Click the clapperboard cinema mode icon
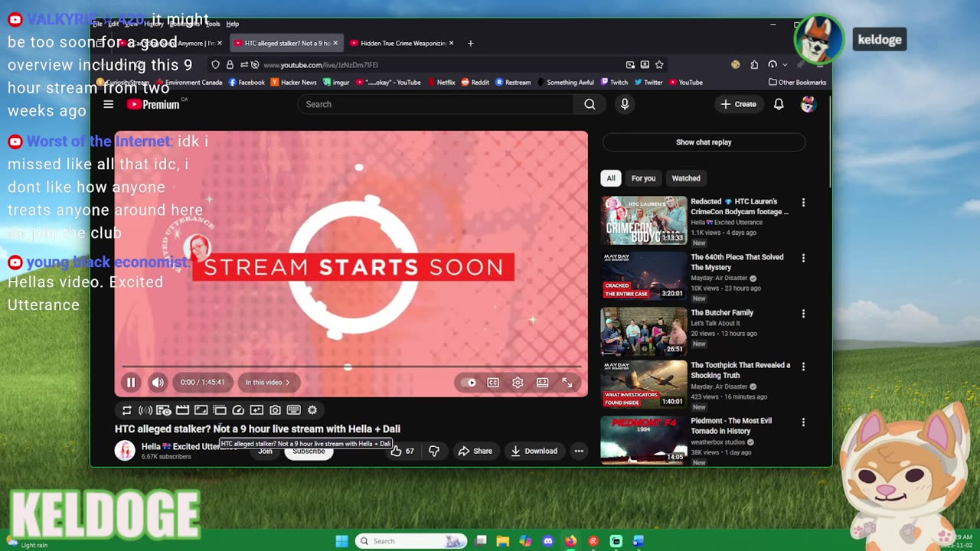 pyautogui.click(x=182, y=410)
